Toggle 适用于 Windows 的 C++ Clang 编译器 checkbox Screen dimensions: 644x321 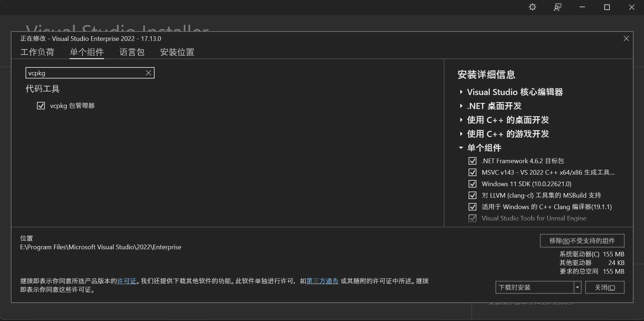pos(473,207)
